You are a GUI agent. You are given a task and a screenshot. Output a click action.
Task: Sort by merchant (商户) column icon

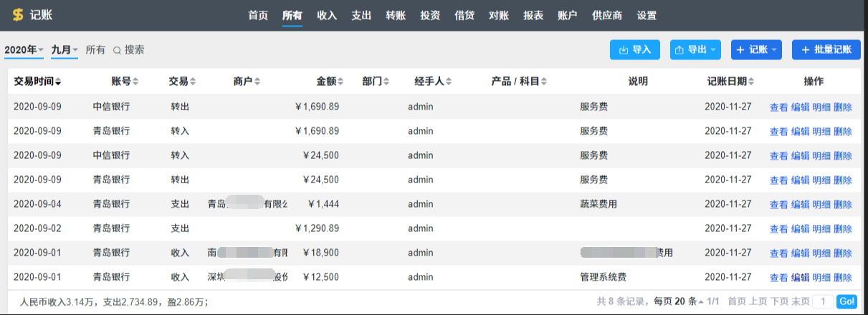coord(257,82)
